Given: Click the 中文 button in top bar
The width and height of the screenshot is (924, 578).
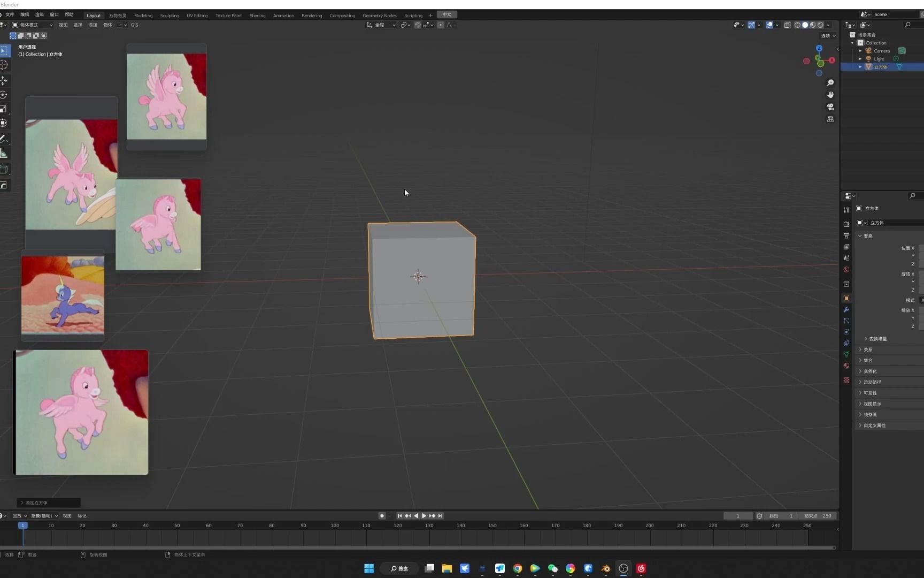Looking at the screenshot, I should [x=447, y=14].
